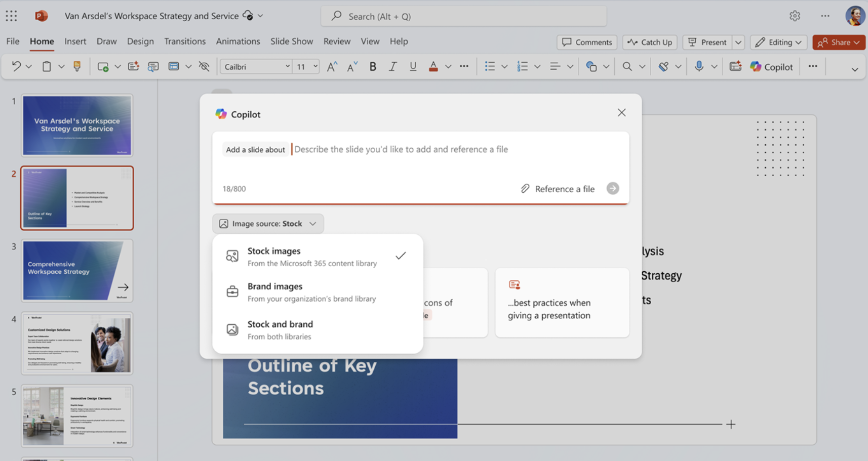Click the Designer icon beside Copilot
The width and height of the screenshot is (868, 461).
(x=735, y=66)
